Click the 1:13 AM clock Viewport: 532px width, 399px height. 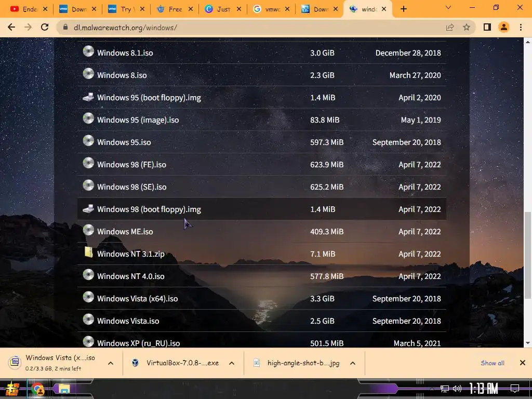(x=484, y=389)
